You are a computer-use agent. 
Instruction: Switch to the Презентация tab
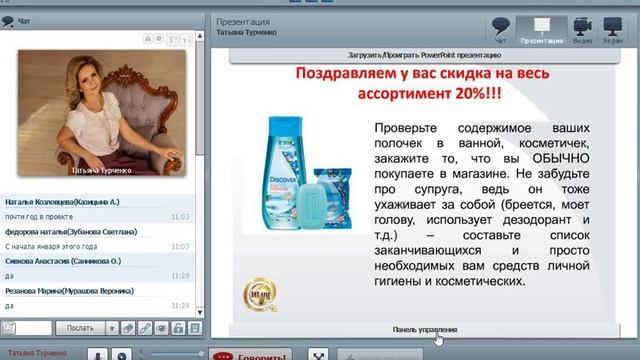[542, 30]
